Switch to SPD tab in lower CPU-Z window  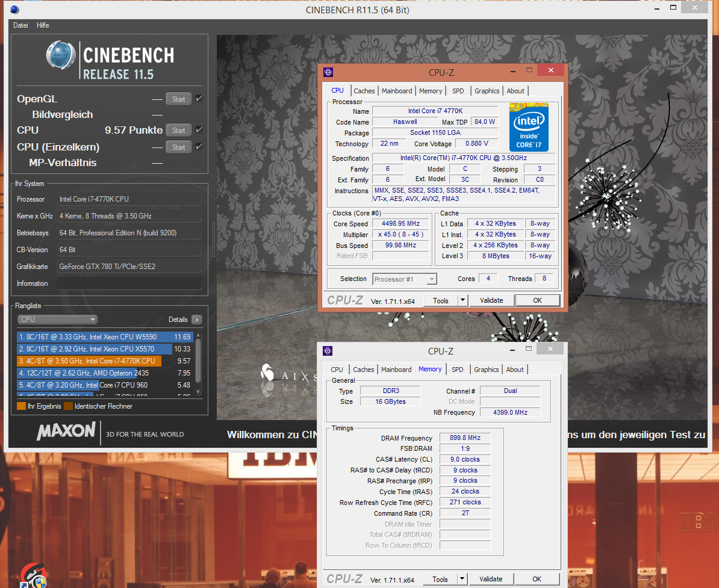[457, 370]
